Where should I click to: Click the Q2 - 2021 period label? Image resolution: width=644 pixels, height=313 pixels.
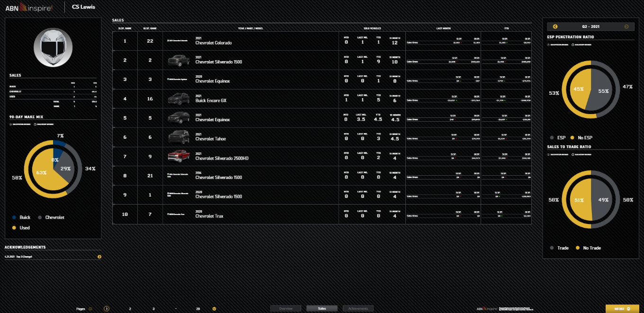coord(590,27)
